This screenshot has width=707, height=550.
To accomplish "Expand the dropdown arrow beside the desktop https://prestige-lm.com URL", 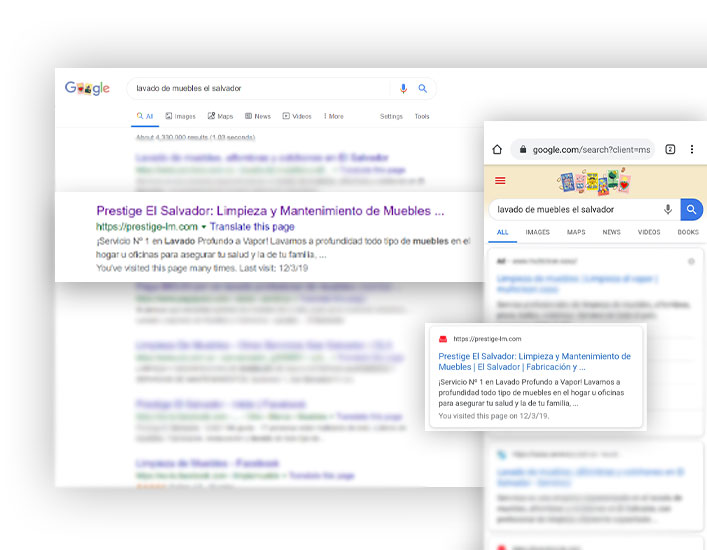I will pyautogui.click(x=204, y=227).
